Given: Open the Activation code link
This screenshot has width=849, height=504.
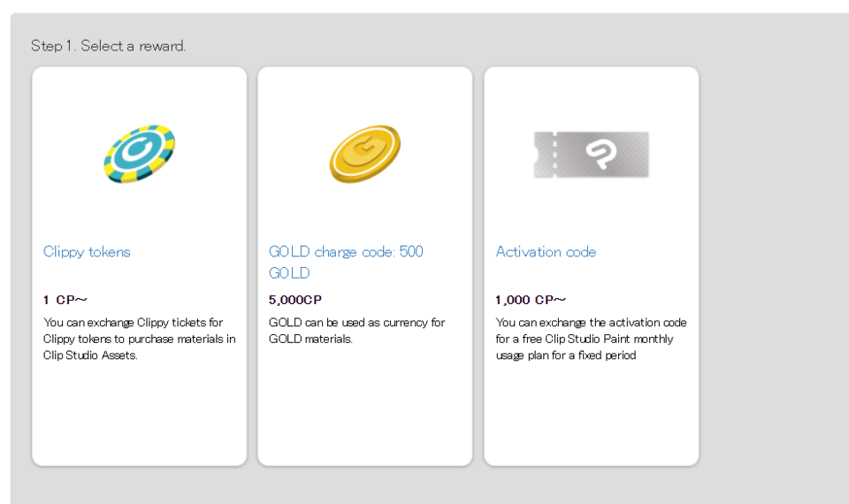Looking at the screenshot, I should 546,252.
